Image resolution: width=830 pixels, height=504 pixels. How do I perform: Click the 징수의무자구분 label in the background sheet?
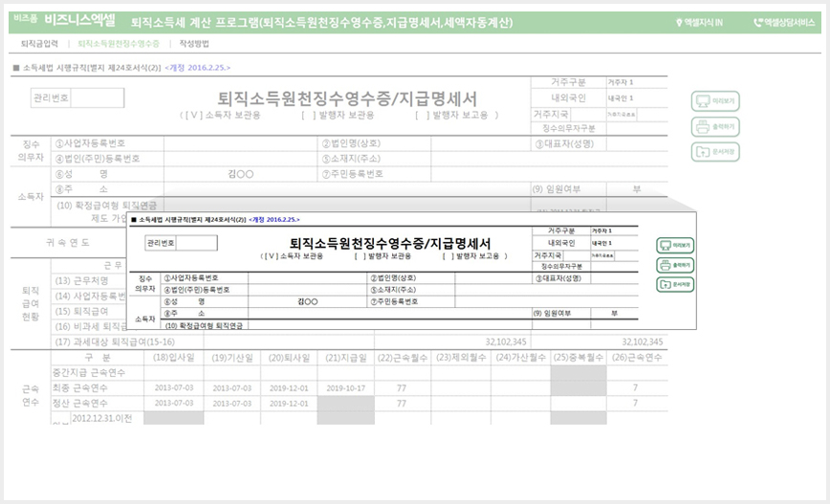point(569,128)
